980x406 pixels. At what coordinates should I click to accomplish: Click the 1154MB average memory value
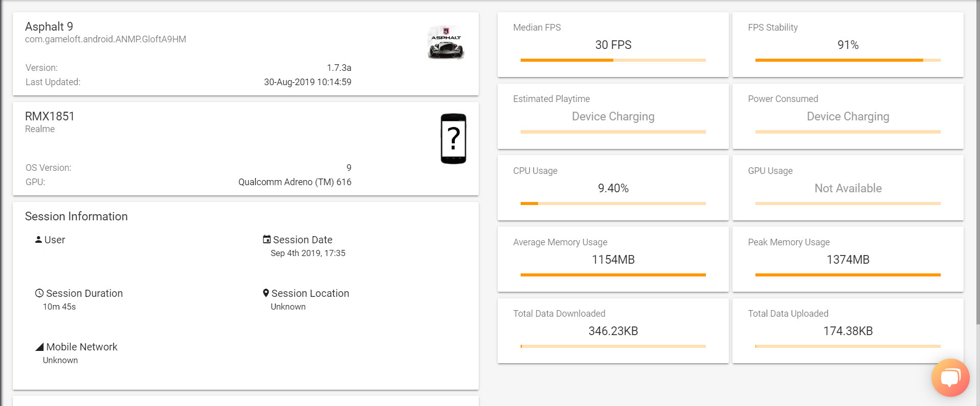pos(613,260)
